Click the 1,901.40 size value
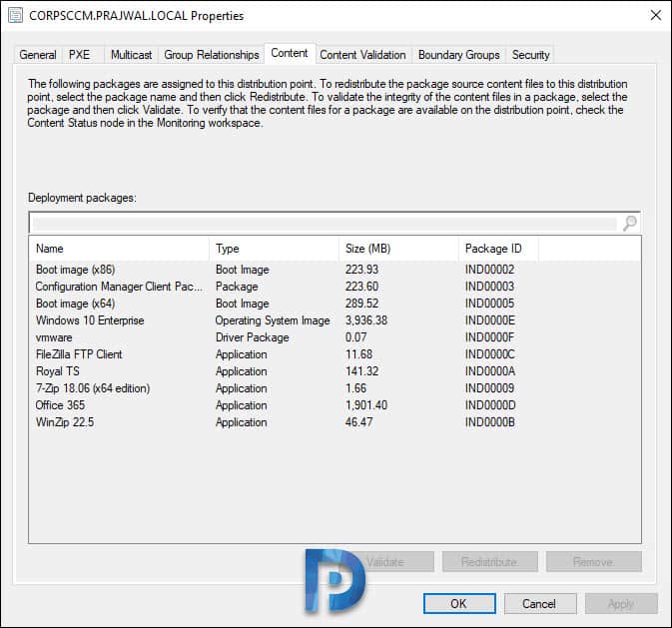This screenshot has width=672, height=628. coord(366,405)
